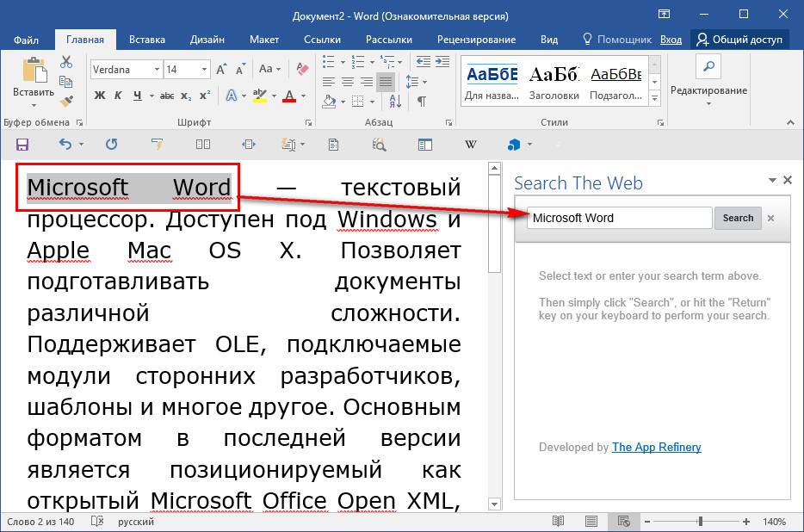Increase font size with the enlarge A icon
804x532 pixels.
221,70
